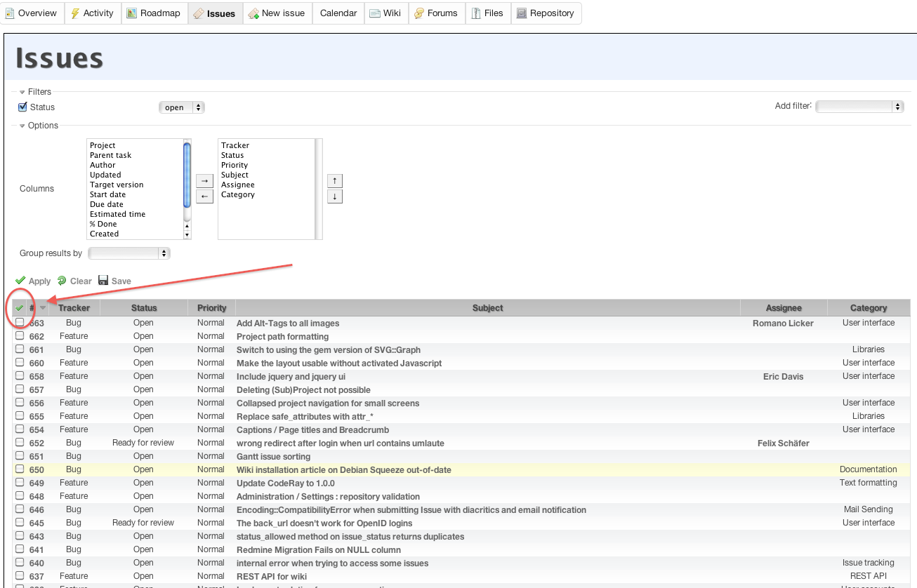Image resolution: width=917 pixels, height=588 pixels.
Task: Check the box for issue 663
Action: (20, 323)
